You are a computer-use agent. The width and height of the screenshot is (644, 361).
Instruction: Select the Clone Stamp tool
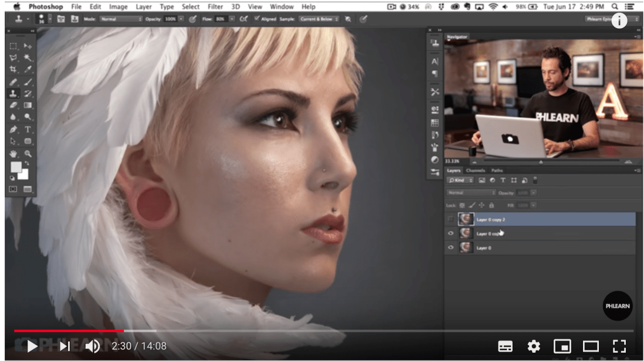pos(13,94)
